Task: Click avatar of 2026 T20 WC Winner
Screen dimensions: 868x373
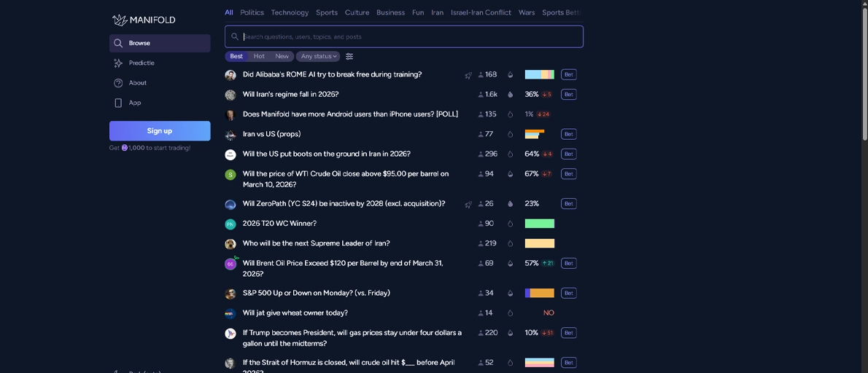Action: tap(230, 224)
